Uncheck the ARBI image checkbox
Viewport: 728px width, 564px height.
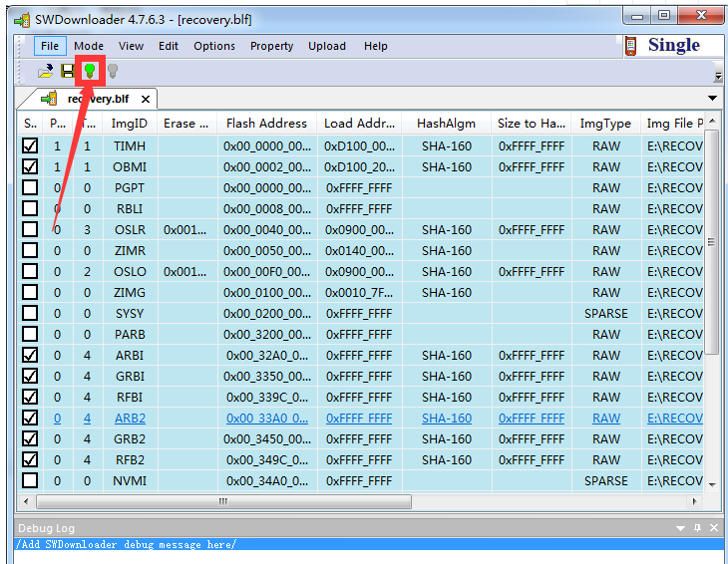click(30, 356)
